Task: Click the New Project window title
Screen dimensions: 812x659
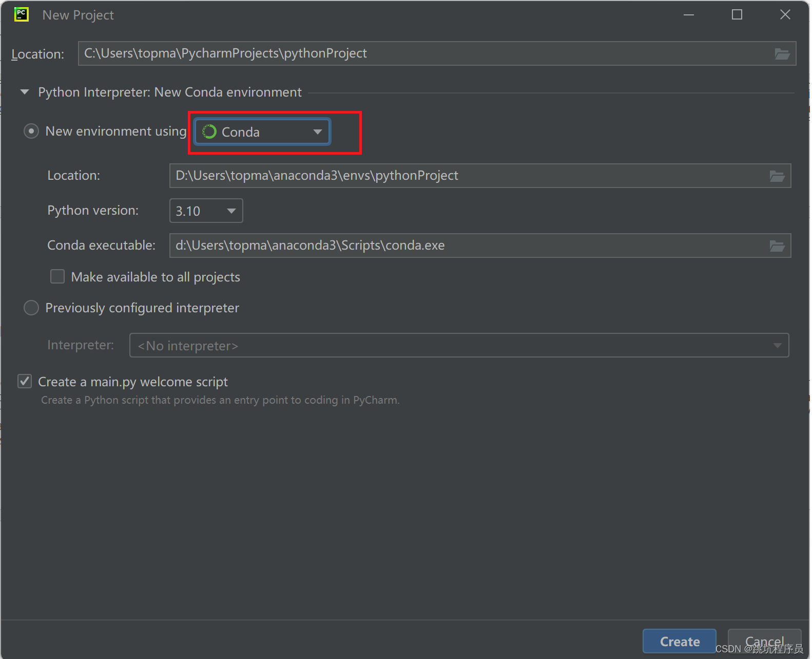Action: click(78, 15)
